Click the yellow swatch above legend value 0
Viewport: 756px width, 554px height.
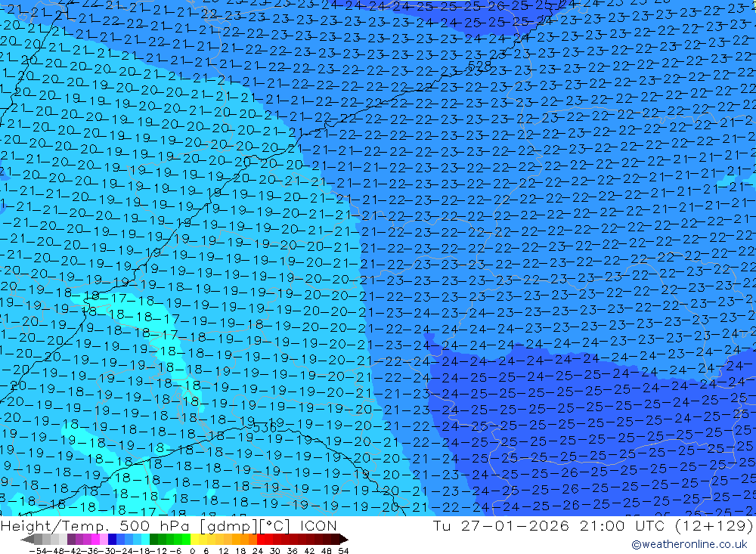point(194,539)
